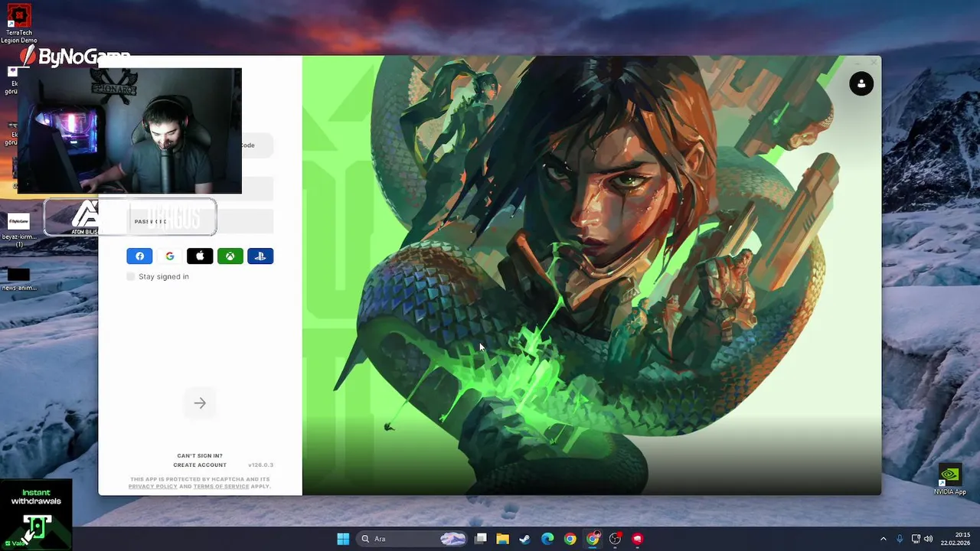
Task: Open the Create Account link
Action: click(x=200, y=465)
